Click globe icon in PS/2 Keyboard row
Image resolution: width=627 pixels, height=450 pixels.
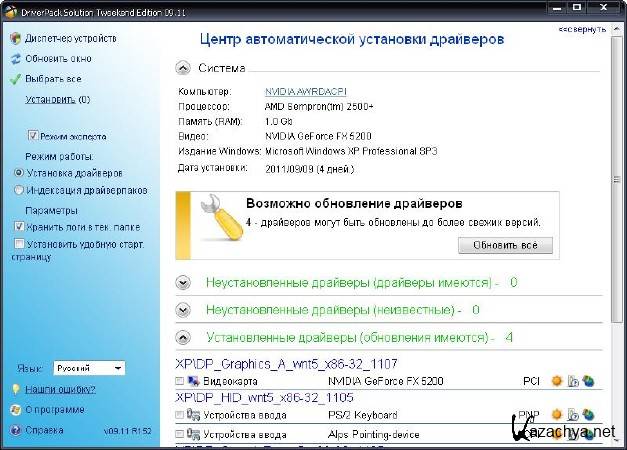[589, 414]
